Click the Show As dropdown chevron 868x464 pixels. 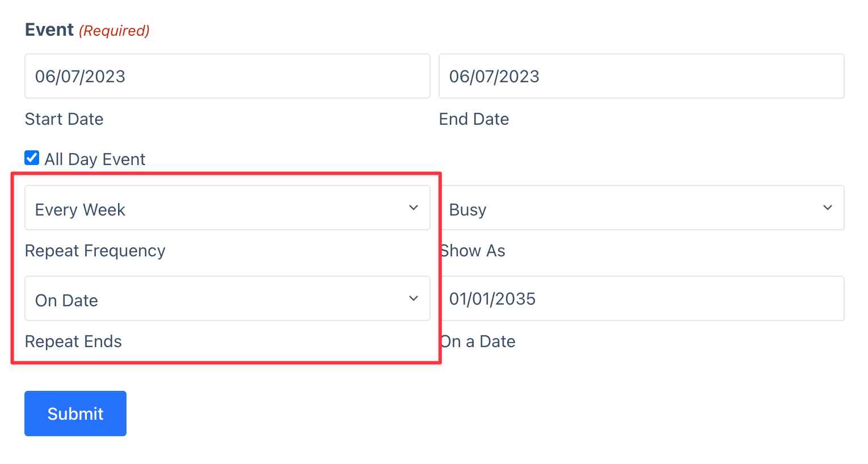coord(828,208)
